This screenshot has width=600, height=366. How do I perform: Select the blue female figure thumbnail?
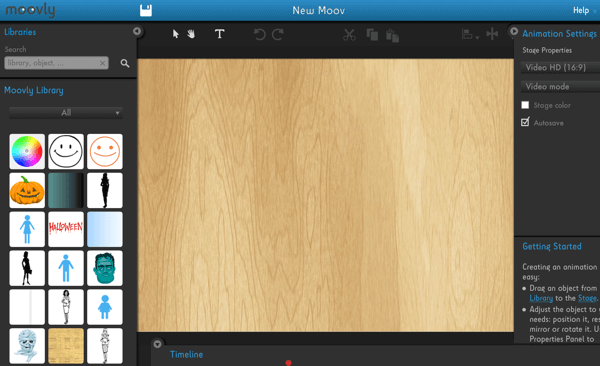[27, 229]
